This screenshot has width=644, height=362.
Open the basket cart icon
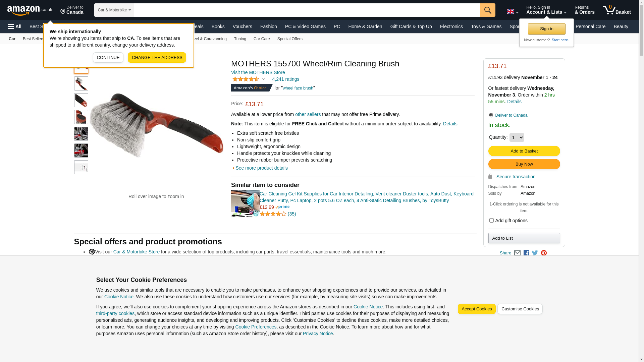616,10
